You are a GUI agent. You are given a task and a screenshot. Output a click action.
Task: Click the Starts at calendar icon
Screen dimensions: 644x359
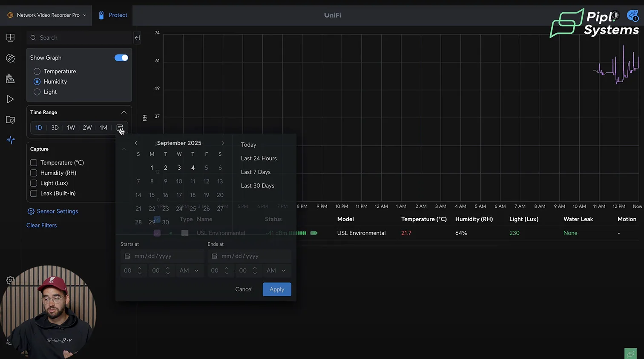click(127, 256)
